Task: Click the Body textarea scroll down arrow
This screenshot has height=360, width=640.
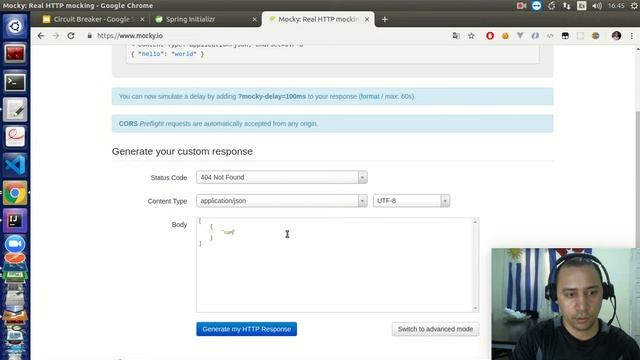Action: coord(475,309)
